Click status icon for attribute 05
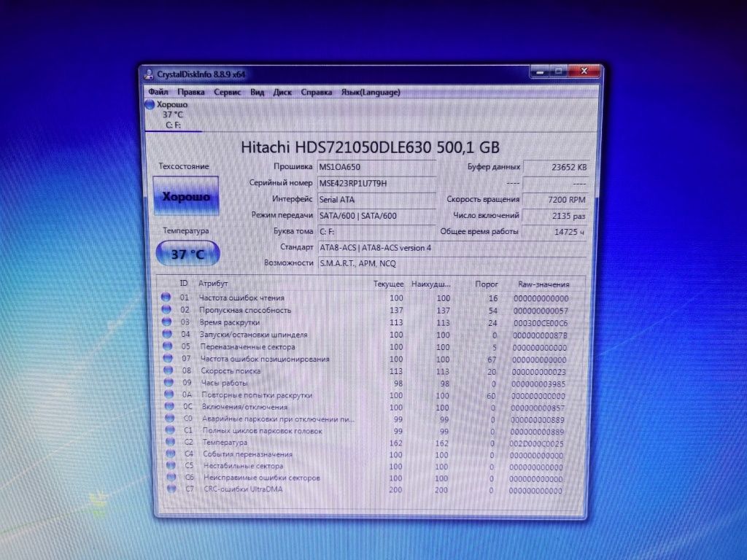Viewport: 747px width, 560px height. tap(168, 346)
